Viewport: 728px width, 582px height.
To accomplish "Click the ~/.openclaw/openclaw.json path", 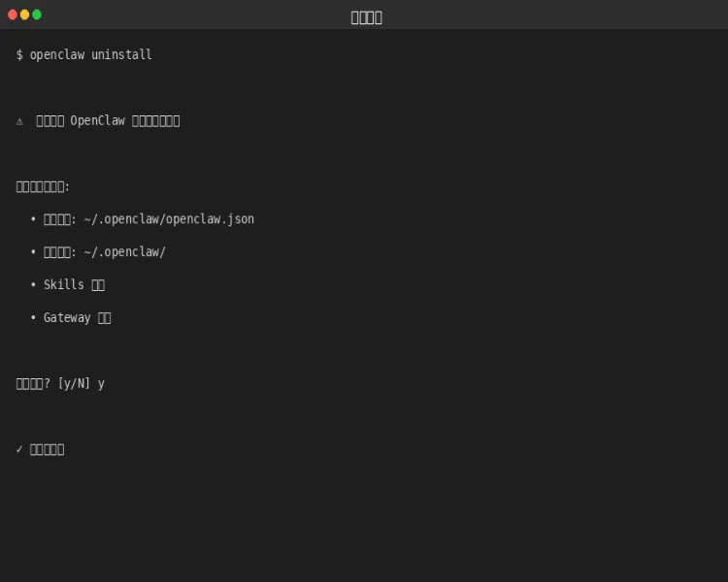I will pos(169,219).
